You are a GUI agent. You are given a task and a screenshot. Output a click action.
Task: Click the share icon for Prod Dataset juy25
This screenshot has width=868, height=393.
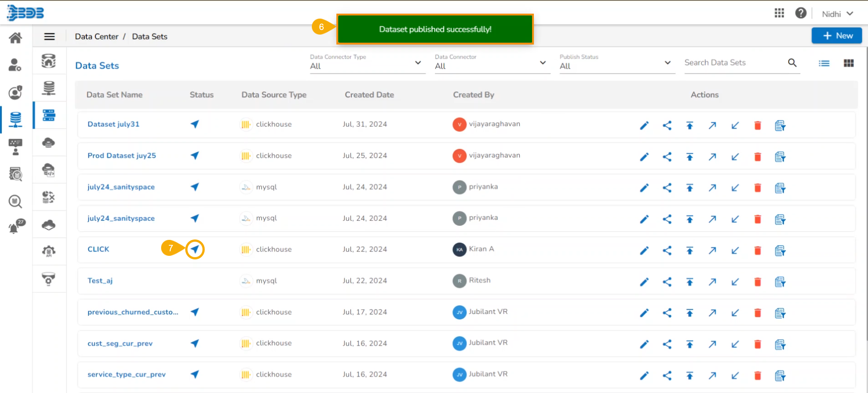[666, 157]
